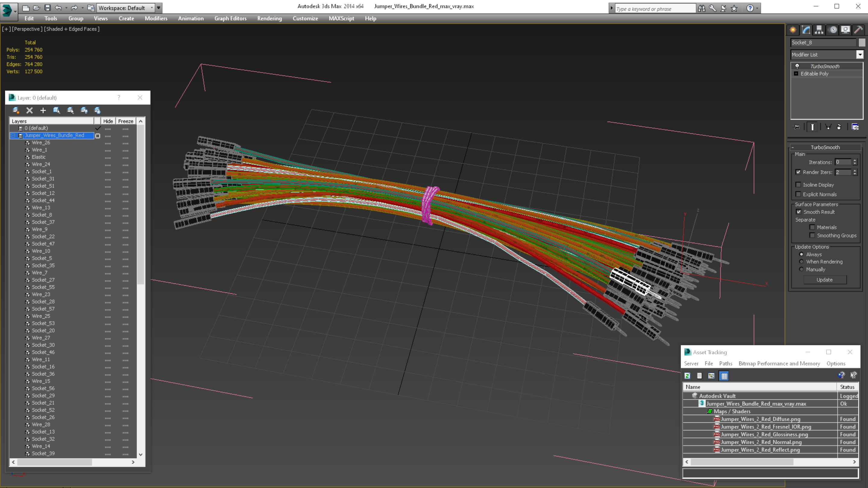Image resolution: width=868 pixels, height=488 pixels.
Task: Select When Rendering update radio button
Action: coord(801,262)
